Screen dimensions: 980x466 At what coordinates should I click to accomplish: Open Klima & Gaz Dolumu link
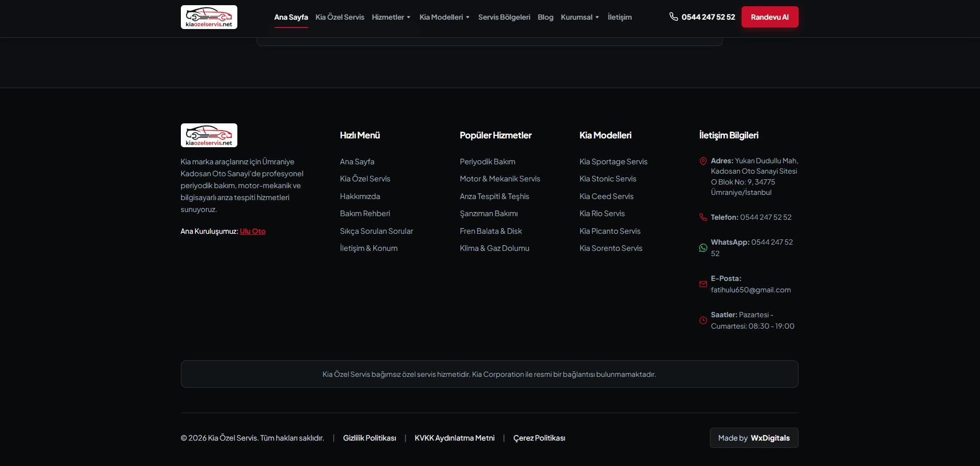pos(494,248)
